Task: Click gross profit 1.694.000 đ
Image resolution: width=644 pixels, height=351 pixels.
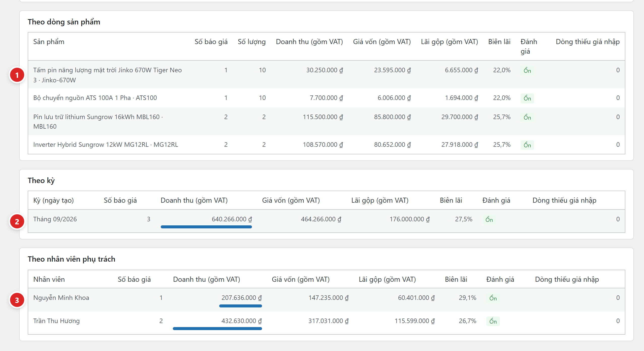Action: (x=461, y=98)
